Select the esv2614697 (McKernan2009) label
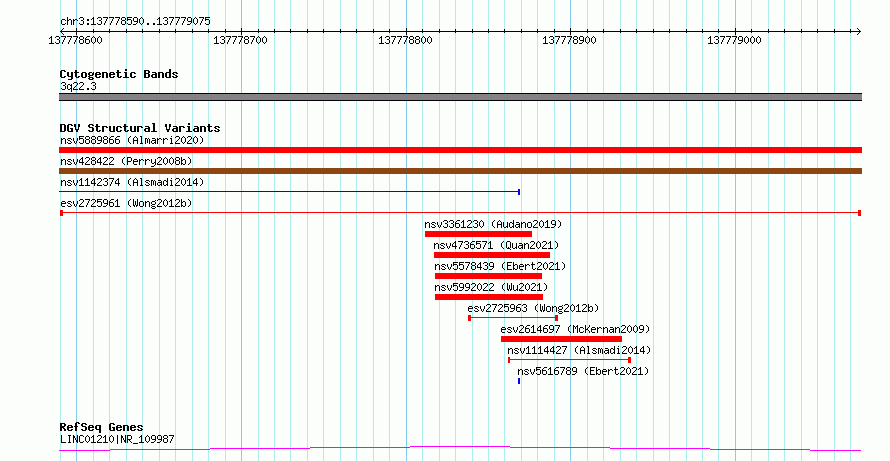The image size is (890, 461). tap(575, 329)
